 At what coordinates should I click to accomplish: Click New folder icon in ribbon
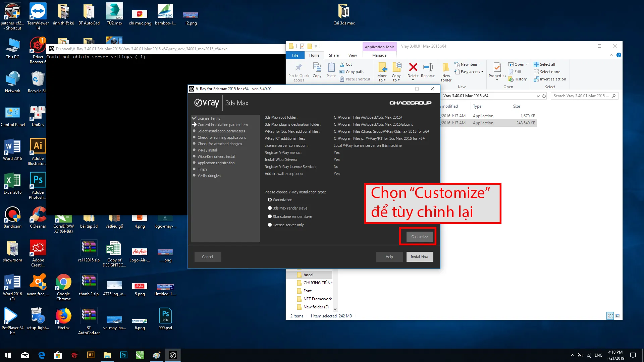(446, 71)
